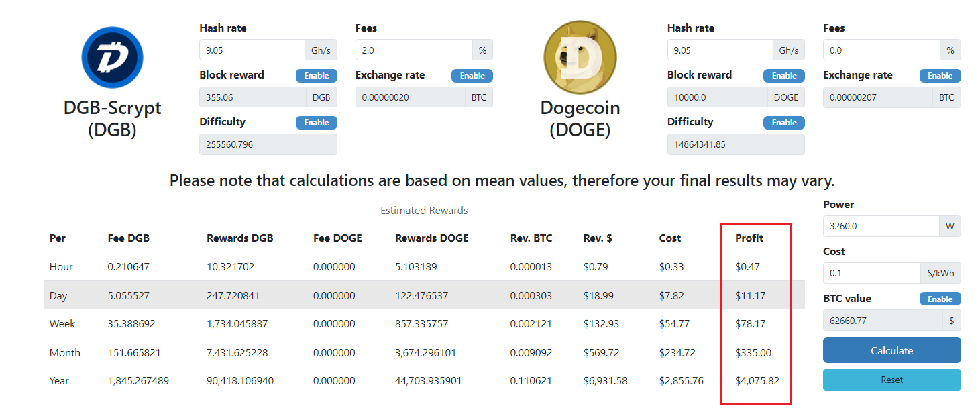Image resolution: width=980 pixels, height=414 pixels.
Task: Click the Rev. $ column header
Action: tap(598, 238)
